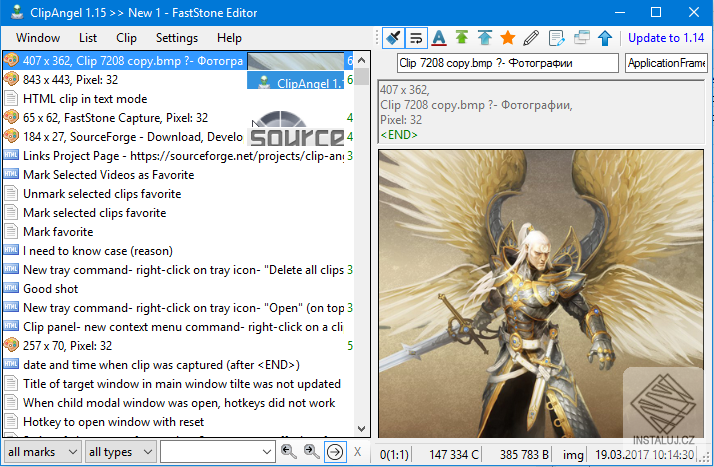Click the find previous magnifier icon
This screenshot has height=467, width=714.
pyautogui.click(x=289, y=452)
